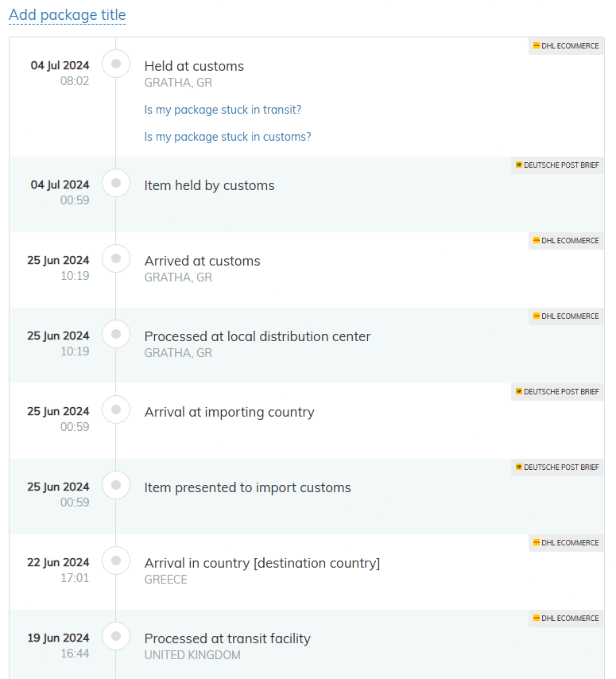This screenshot has height=679, width=616.
Task: Click DHL Ecommerce badge on Arrived at customs
Action: click(x=566, y=240)
